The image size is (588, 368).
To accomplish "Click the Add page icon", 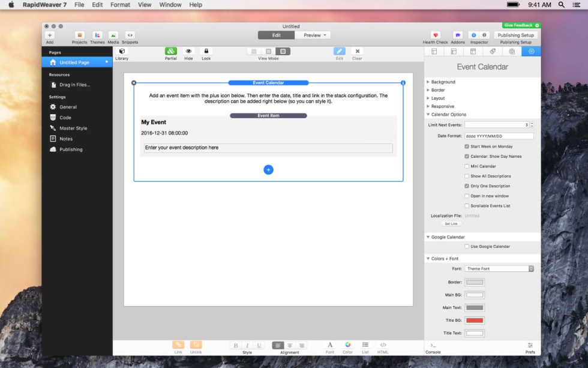I will pyautogui.click(x=49, y=35).
